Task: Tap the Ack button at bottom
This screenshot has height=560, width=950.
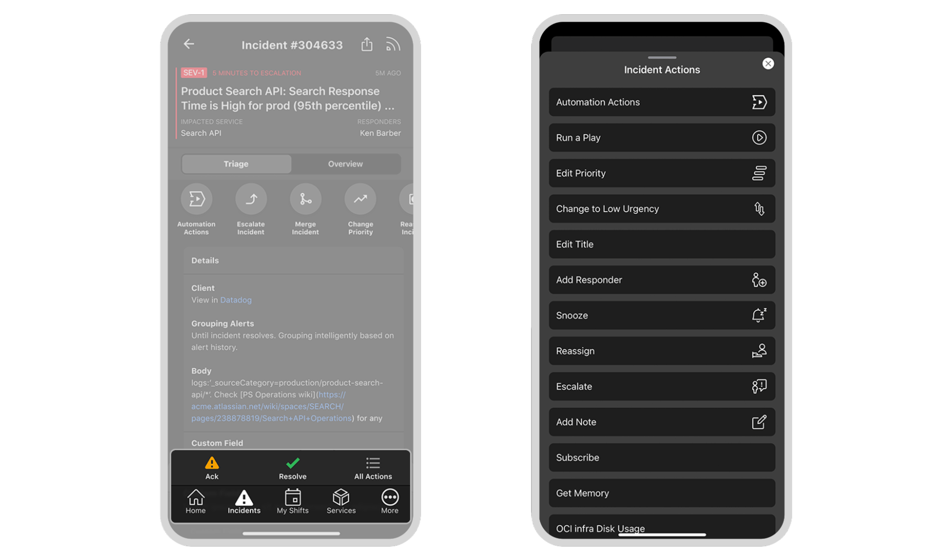Action: [211, 467]
